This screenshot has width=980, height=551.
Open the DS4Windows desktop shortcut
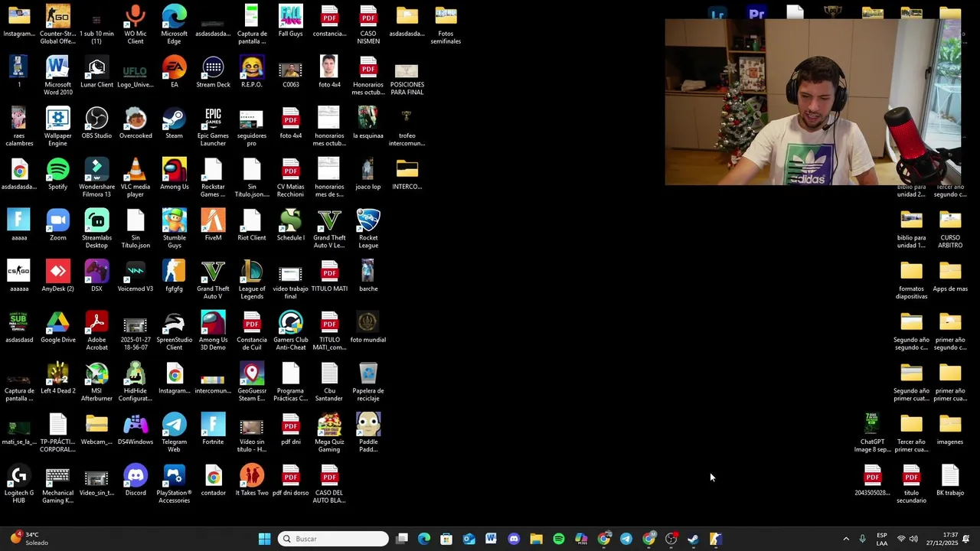click(x=136, y=430)
